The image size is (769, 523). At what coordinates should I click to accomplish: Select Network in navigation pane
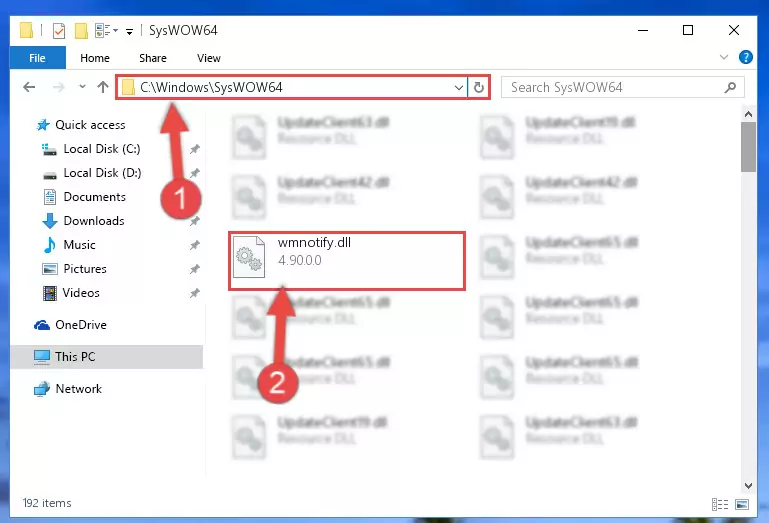(x=78, y=389)
